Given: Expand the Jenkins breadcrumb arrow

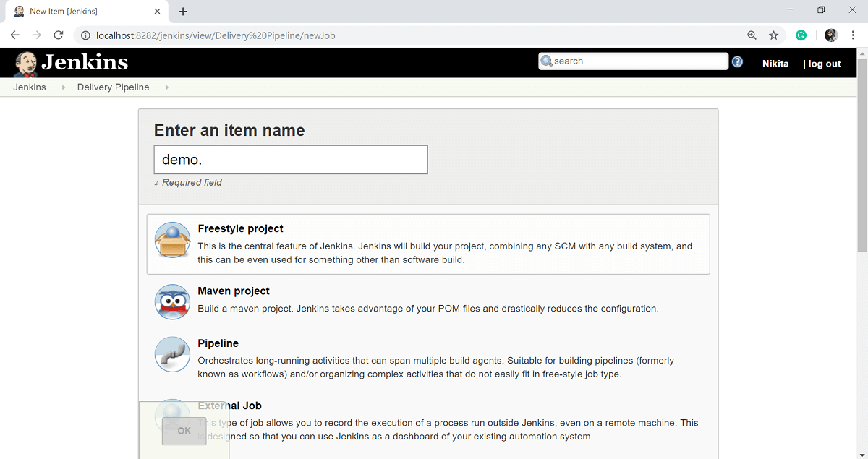Looking at the screenshot, I should click(x=63, y=87).
